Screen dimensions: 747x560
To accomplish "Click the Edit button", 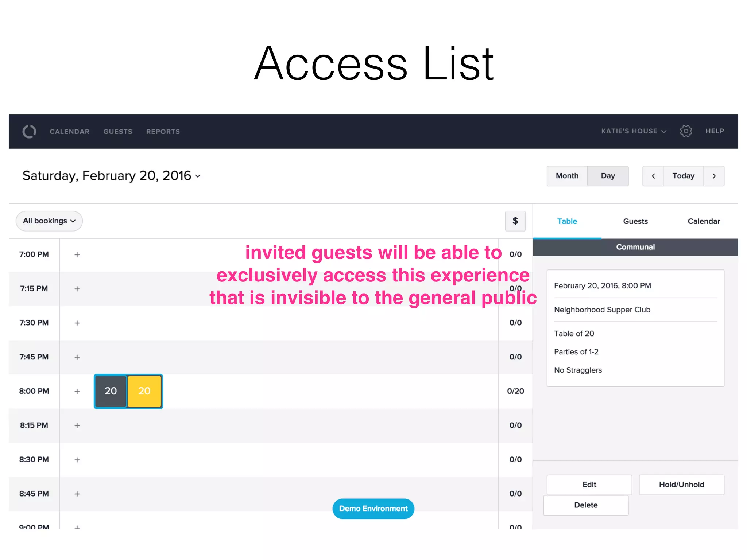I will point(589,485).
